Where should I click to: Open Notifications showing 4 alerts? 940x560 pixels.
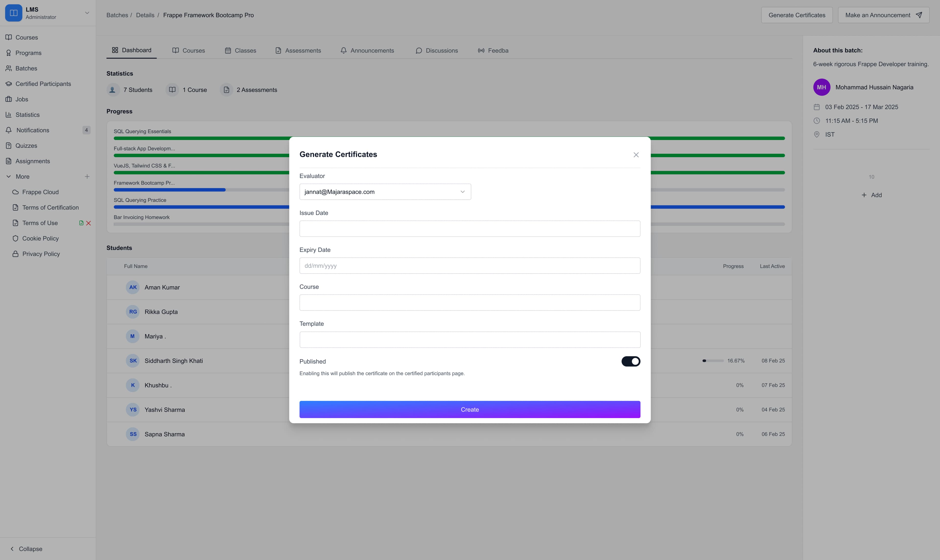(33, 130)
